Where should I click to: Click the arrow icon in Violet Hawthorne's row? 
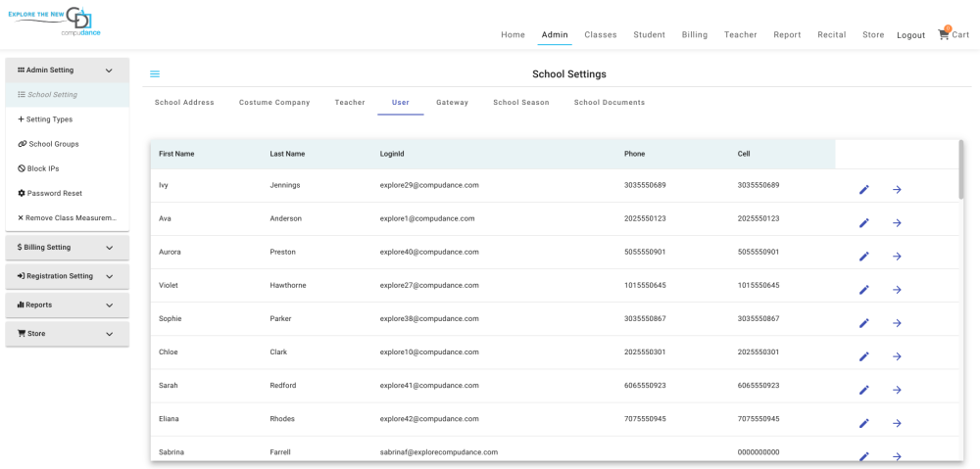pyautogui.click(x=897, y=289)
